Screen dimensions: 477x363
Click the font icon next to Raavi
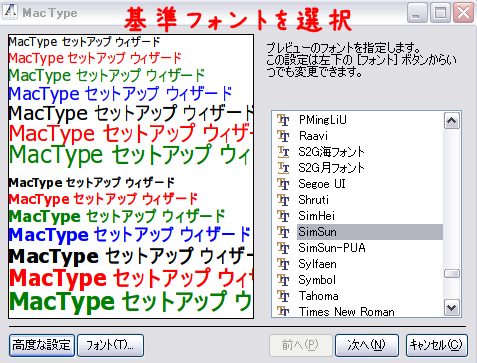coord(283,136)
